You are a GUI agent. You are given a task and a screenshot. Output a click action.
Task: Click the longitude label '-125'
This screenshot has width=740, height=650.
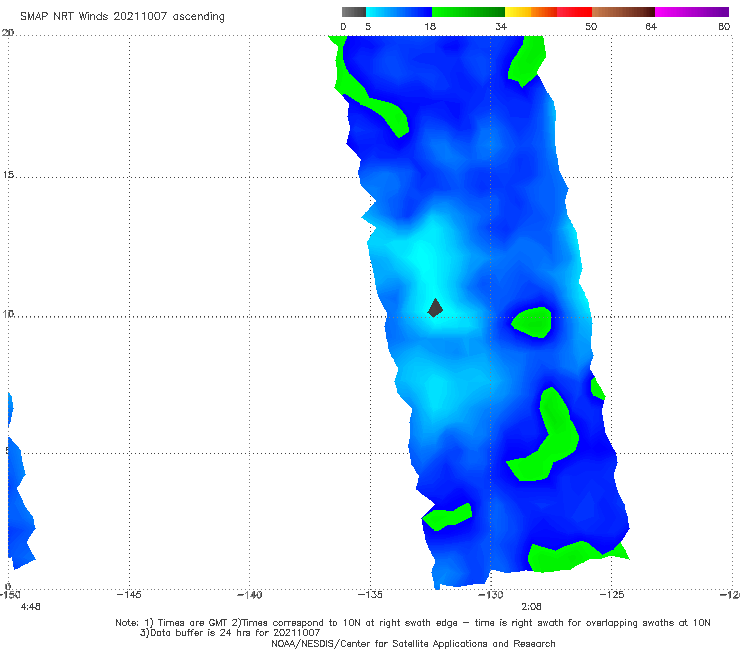(x=611, y=595)
